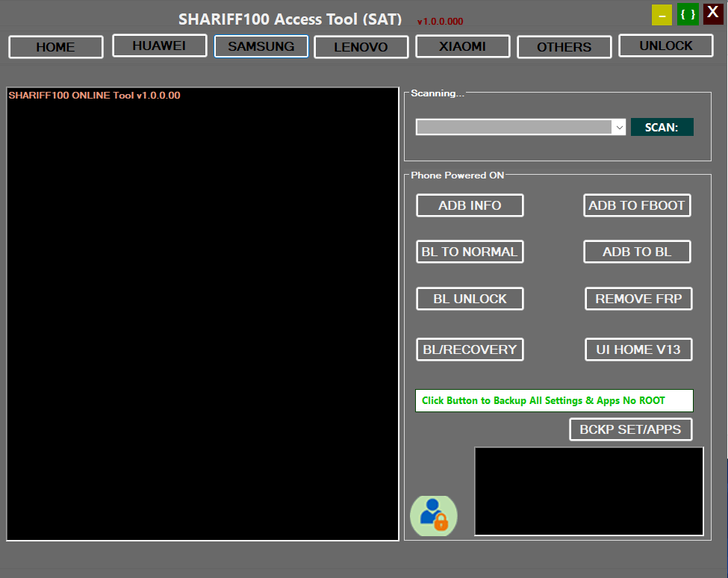Execute REMOVE FRP on the device

[x=638, y=299]
